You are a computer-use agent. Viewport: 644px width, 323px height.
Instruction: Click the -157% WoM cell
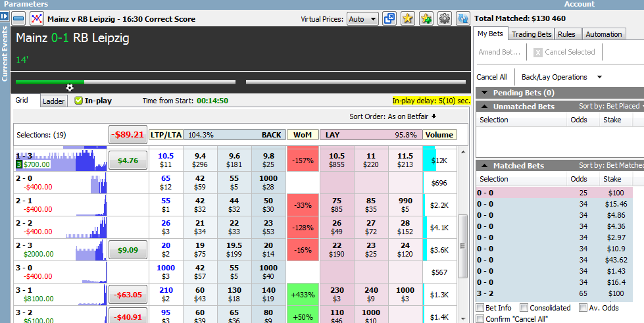(x=303, y=161)
